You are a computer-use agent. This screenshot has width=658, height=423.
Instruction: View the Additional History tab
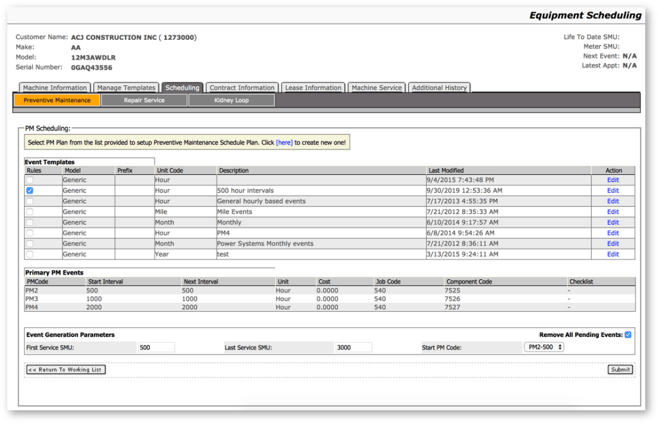click(439, 88)
